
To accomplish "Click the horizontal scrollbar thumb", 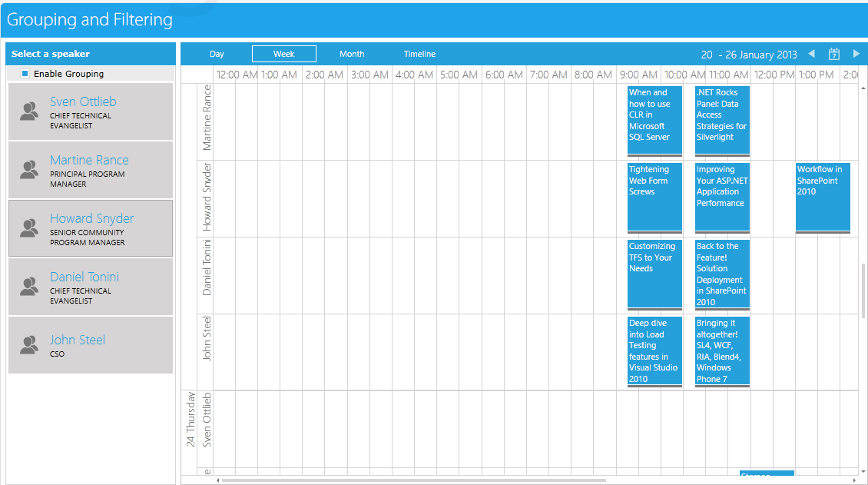I will (413, 480).
